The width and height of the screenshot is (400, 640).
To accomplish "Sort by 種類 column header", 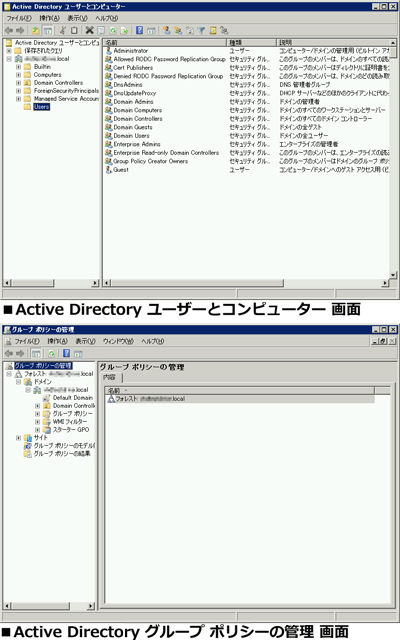I will [x=251, y=42].
